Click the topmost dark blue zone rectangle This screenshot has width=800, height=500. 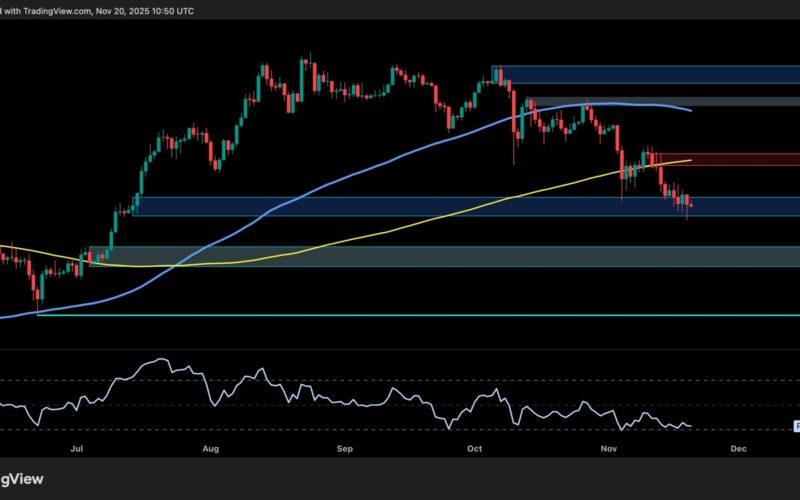650,75
